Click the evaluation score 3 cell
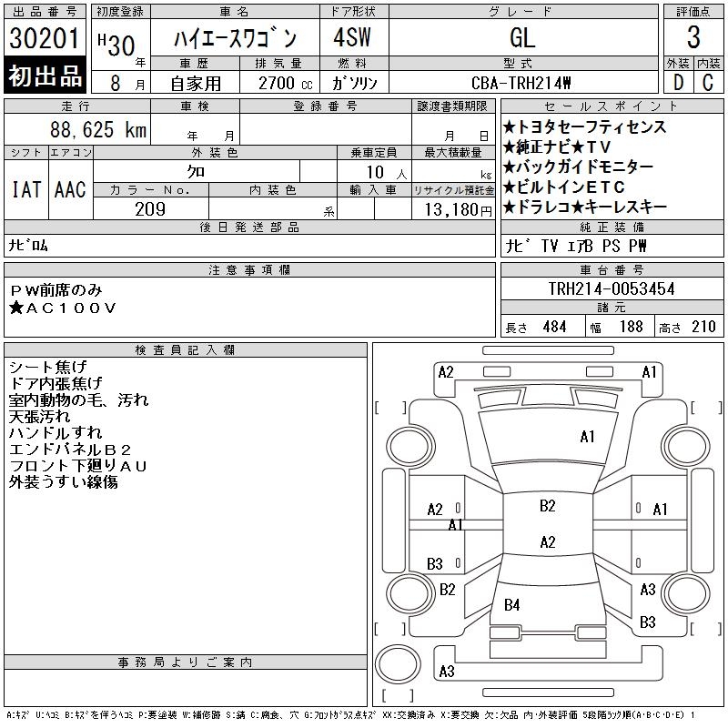Image resolution: width=728 pixels, height=728 pixels. (693, 37)
